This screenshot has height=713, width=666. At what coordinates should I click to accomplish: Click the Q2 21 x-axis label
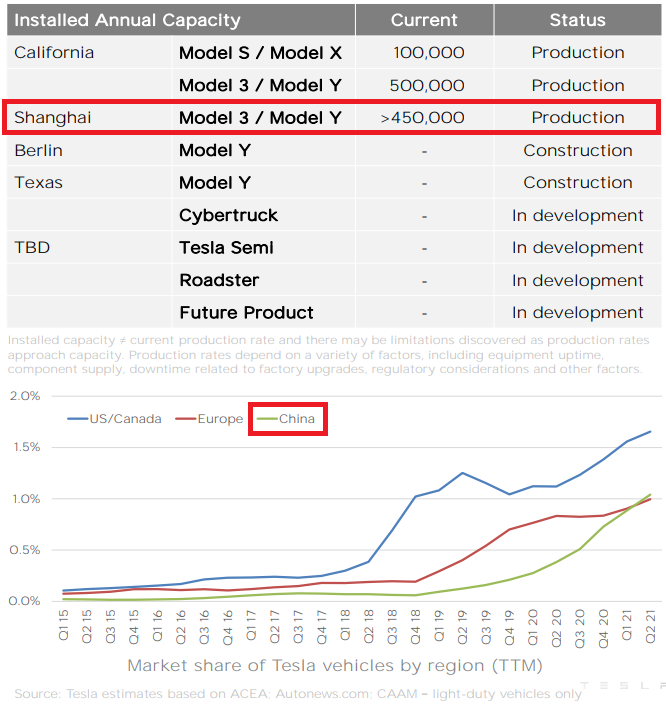pyautogui.click(x=649, y=626)
